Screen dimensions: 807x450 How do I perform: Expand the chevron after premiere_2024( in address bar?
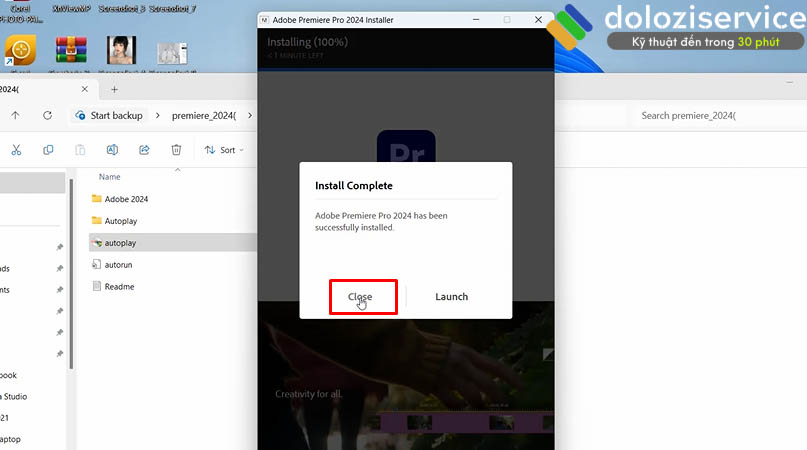pos(250,116)
